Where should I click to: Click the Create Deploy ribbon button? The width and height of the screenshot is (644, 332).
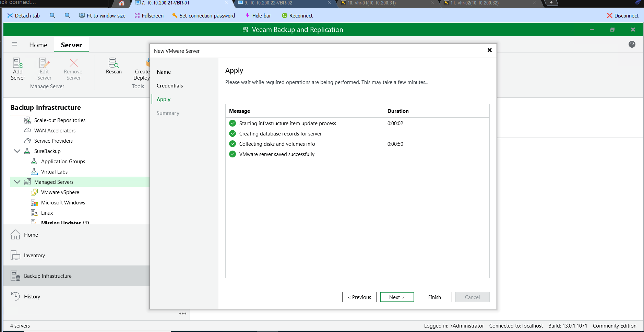(x=142, y=69)
